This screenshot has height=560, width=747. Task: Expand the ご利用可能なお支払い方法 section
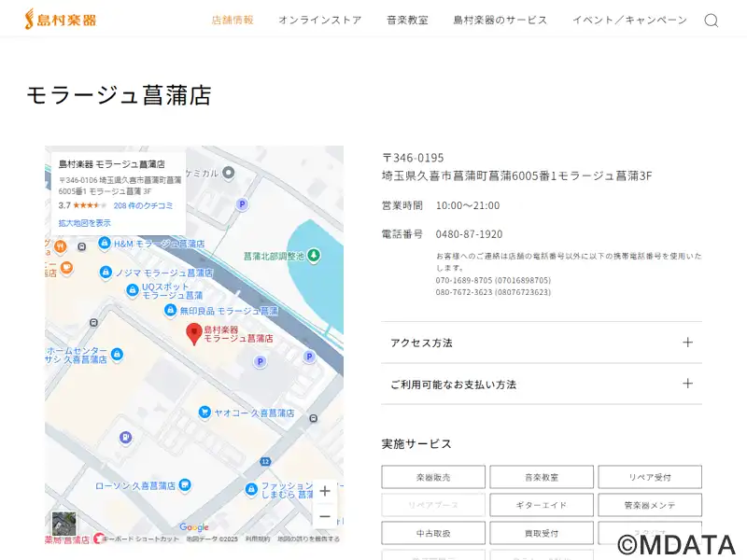coord(542,384)
